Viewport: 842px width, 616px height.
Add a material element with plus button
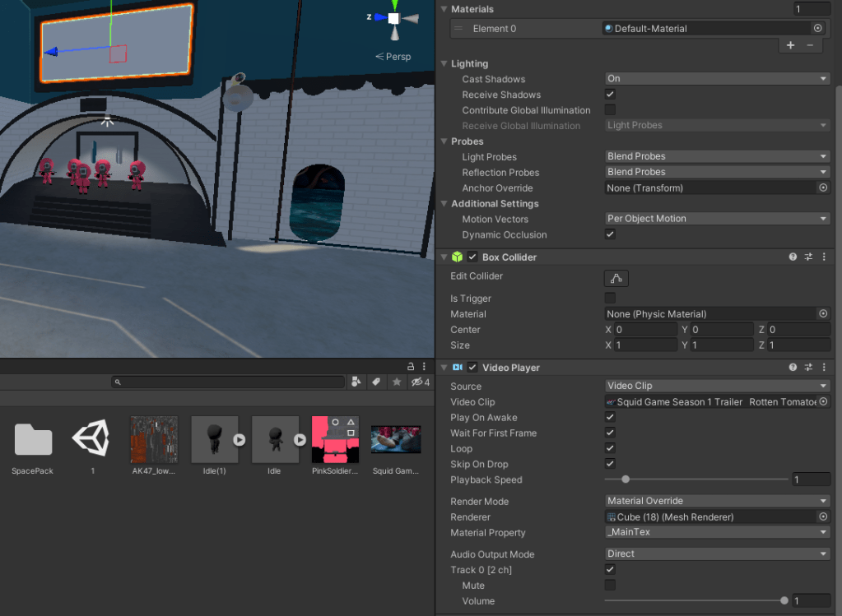click(791, 45)
